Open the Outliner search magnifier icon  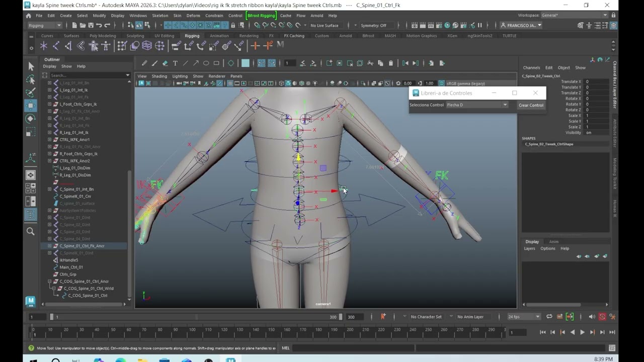(31, 231)
